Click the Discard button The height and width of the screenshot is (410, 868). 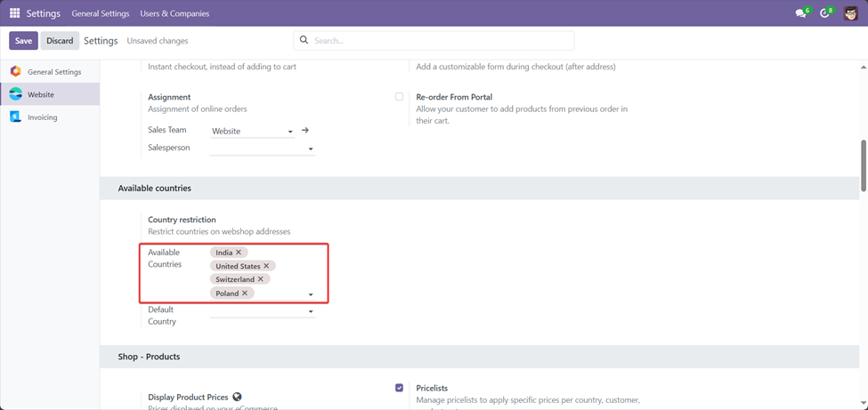(x=60, y=41)
